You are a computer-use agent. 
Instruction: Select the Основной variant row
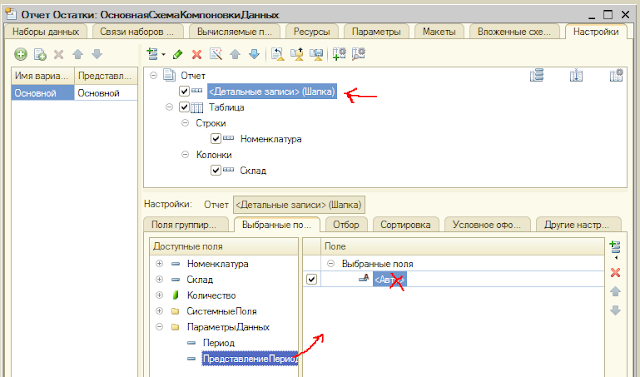[x=74, y=93]
